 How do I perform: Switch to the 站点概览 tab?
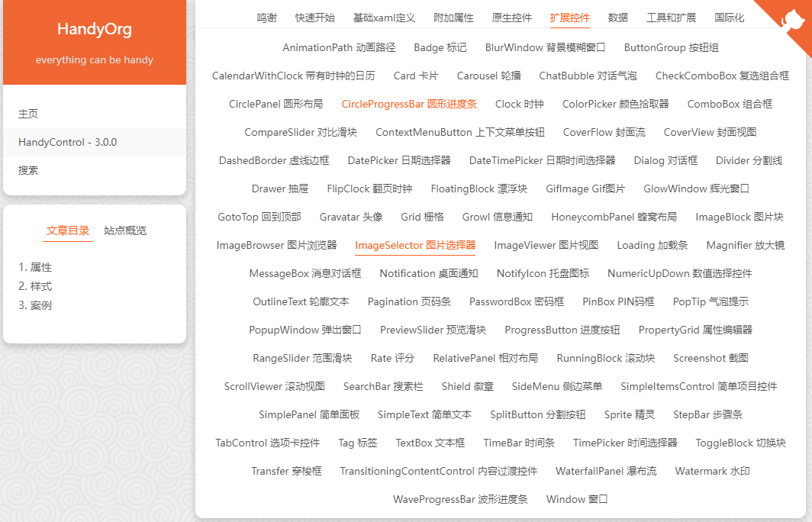tap(124, 232)
